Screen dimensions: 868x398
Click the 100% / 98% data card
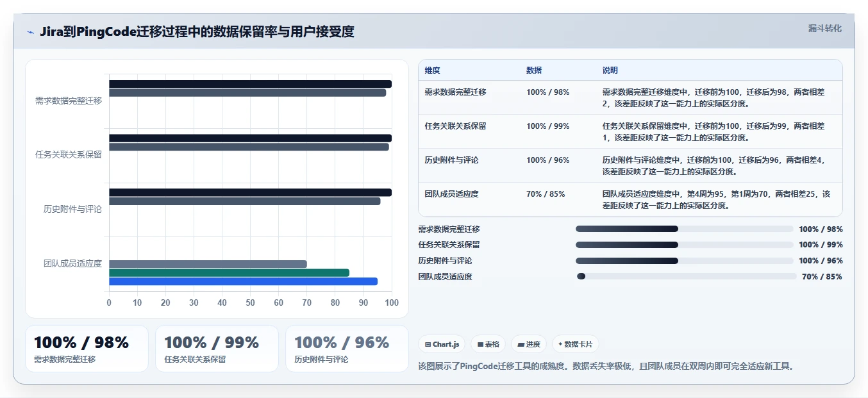pyautogui.click(x=87, y=349)
